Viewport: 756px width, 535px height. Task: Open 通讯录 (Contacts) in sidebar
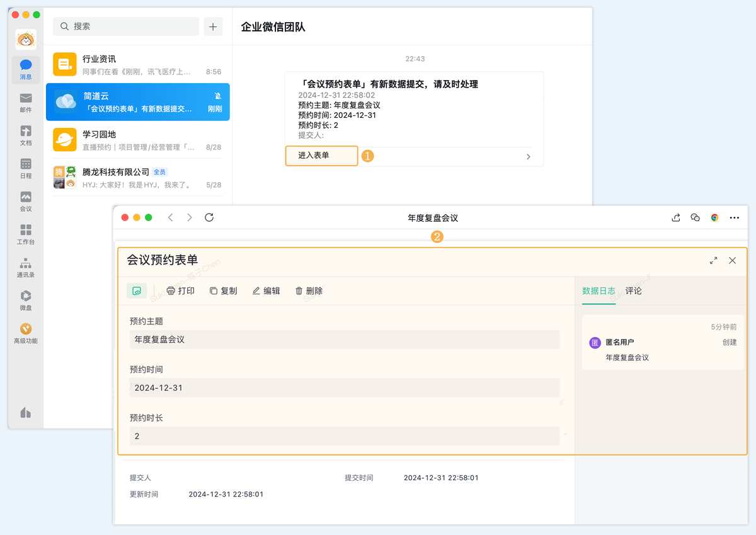[x=26, y=267]
